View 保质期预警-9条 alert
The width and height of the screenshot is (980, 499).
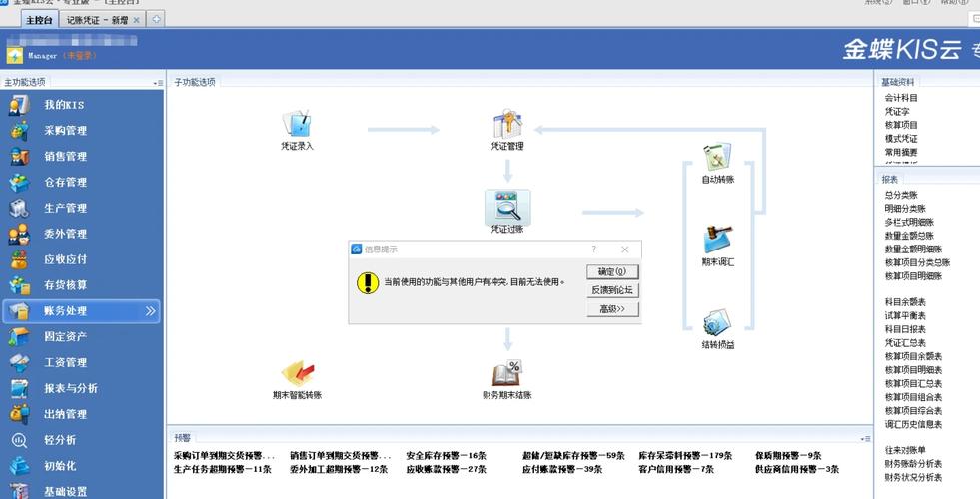pos(788,456)
